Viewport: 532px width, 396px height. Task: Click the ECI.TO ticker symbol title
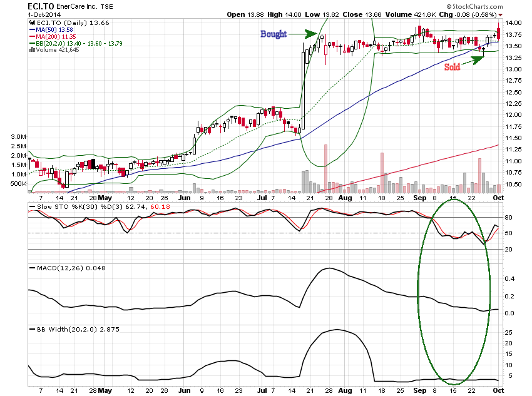click(41, 6)
